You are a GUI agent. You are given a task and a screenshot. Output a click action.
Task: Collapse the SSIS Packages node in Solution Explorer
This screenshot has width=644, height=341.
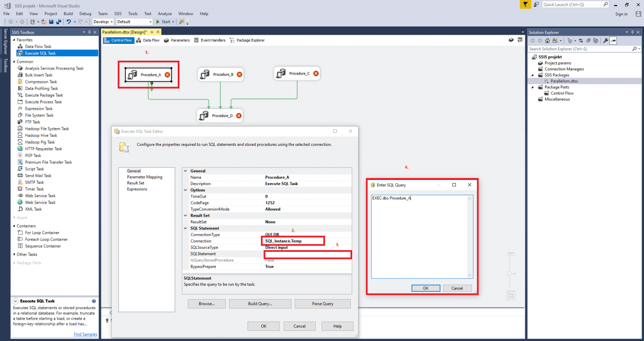click(533, 75)
